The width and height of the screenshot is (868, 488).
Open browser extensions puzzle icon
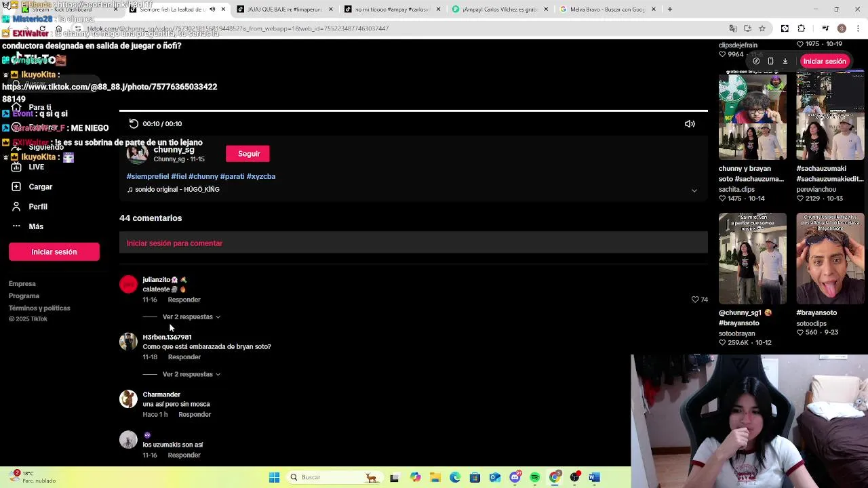802,28
